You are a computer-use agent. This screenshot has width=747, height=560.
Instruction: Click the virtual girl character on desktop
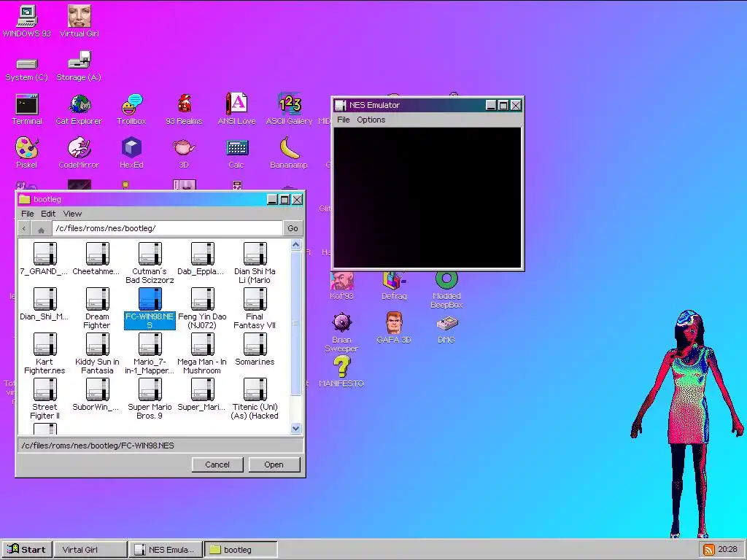[688, 424]
